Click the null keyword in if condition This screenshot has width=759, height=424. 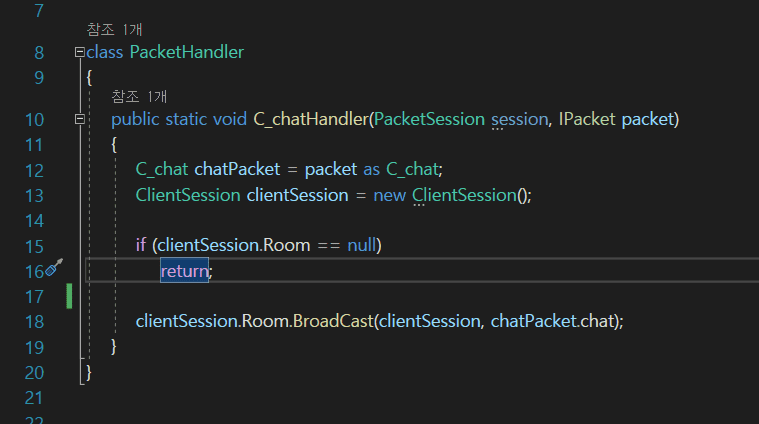click(x=362, y=245)
